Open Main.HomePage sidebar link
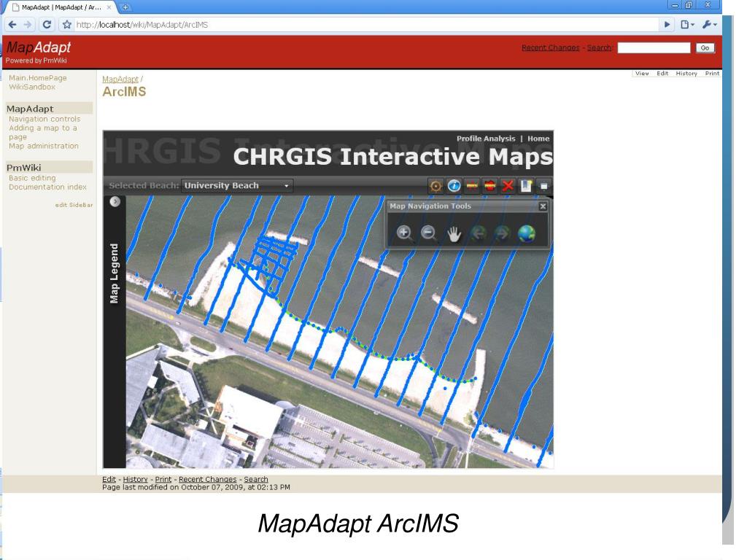The image size is (747, 560). click(x=38, y=77)
